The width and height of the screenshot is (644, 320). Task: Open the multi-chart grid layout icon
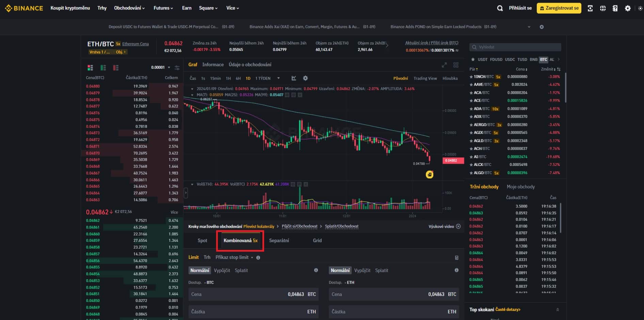[x=456, y=65]
